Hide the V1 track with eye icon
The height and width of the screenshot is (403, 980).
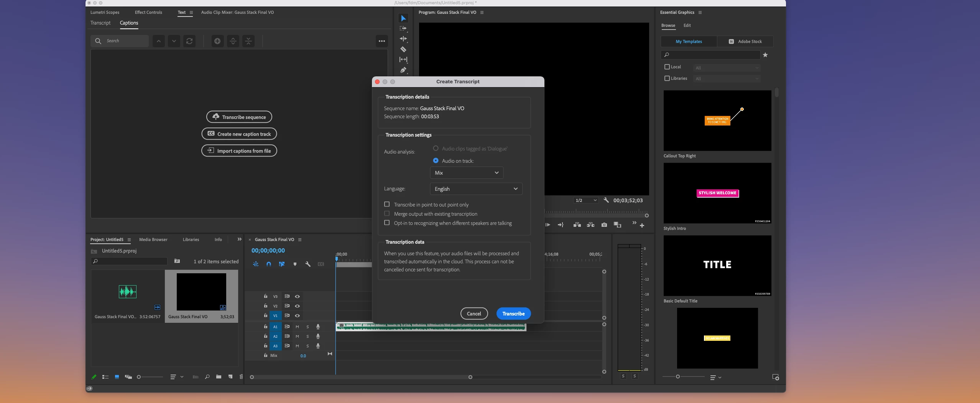click(297, 315)
